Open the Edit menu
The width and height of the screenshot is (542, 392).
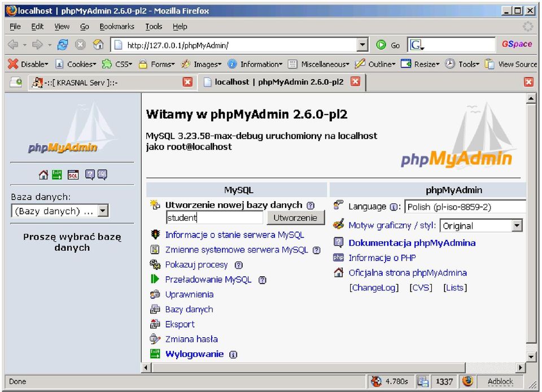(37, 27)
